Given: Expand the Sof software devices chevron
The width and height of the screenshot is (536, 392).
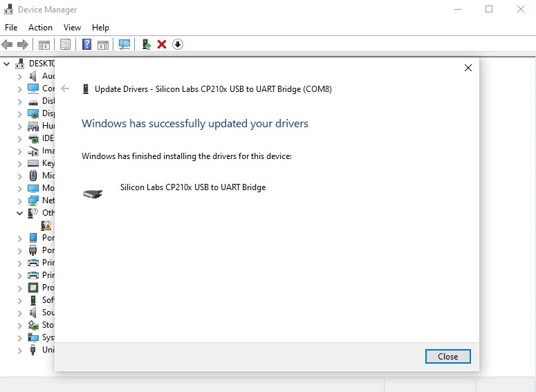Looking at the screenshot, I should (20, 301).
